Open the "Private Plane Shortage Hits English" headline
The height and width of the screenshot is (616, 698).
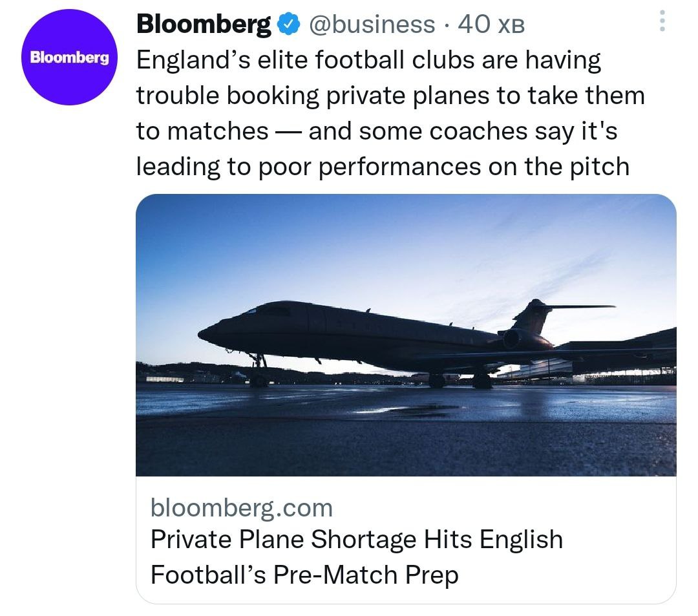pyautogui.click(x=356, y=540)
